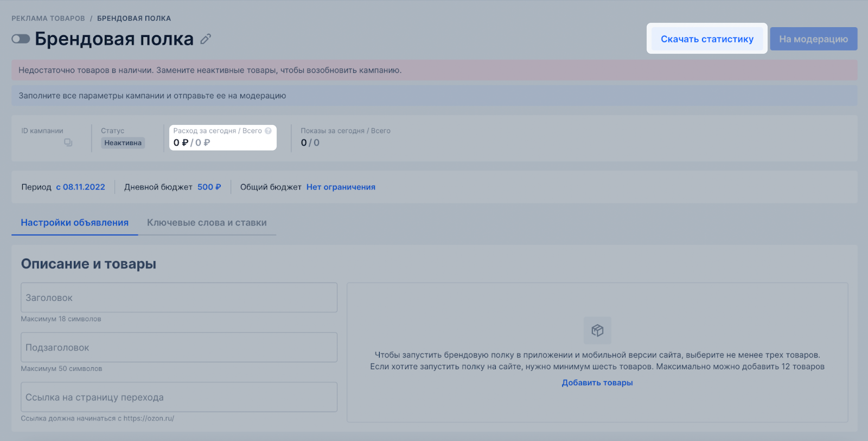Edit the period date с 08.11.2022
Viewport: 868px width, 441px height.
(81, 187)
